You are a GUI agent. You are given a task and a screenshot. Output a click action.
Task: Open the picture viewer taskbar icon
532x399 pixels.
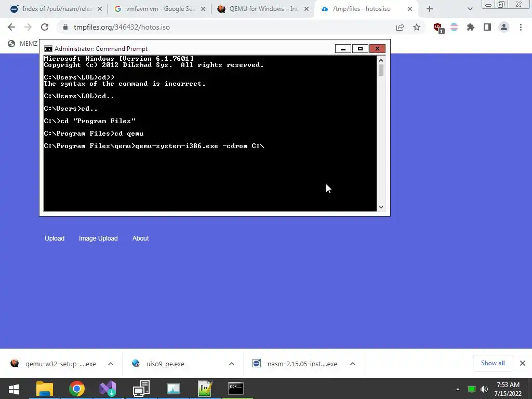click(173, 389)
